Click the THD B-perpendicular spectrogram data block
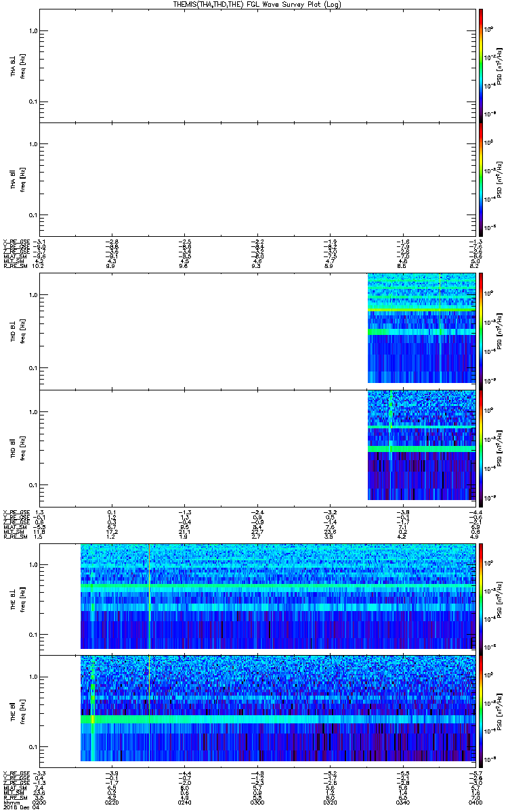The height and width of the screenshot is (812, 508). pos(421,328)
